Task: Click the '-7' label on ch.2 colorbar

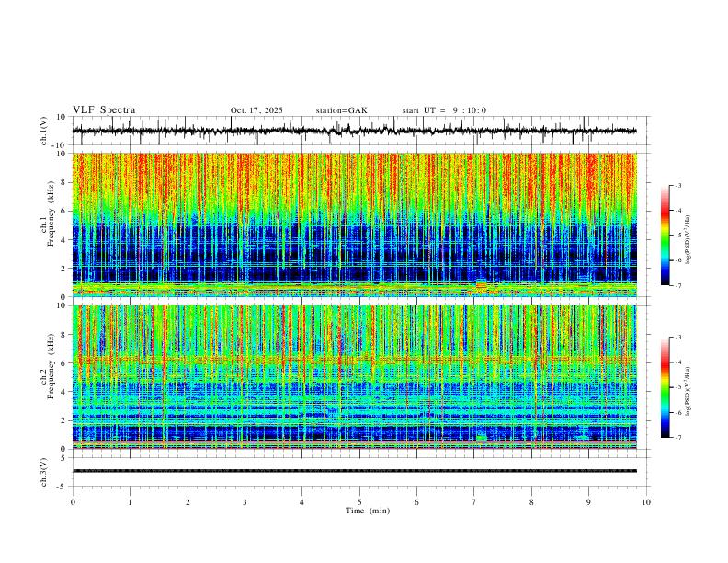Action: click(x=678, y=437)
